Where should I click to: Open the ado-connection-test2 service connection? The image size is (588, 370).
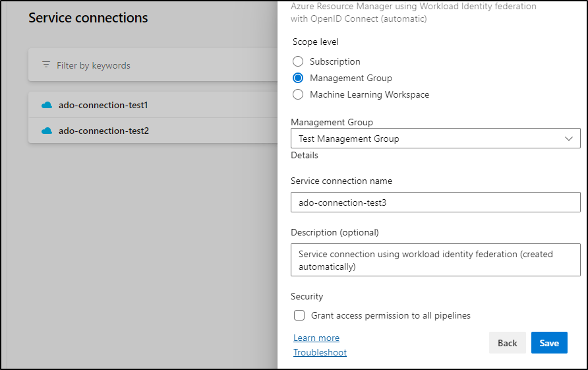click(103, 131)
